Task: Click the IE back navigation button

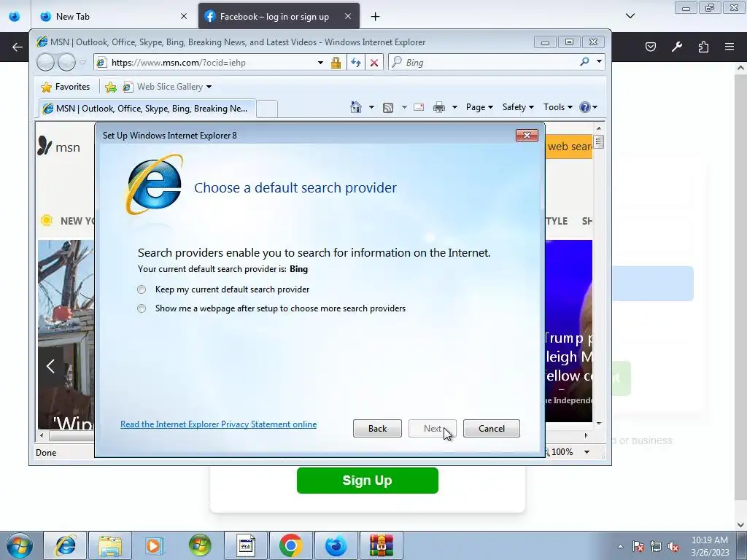Action: tap(46, 63)
